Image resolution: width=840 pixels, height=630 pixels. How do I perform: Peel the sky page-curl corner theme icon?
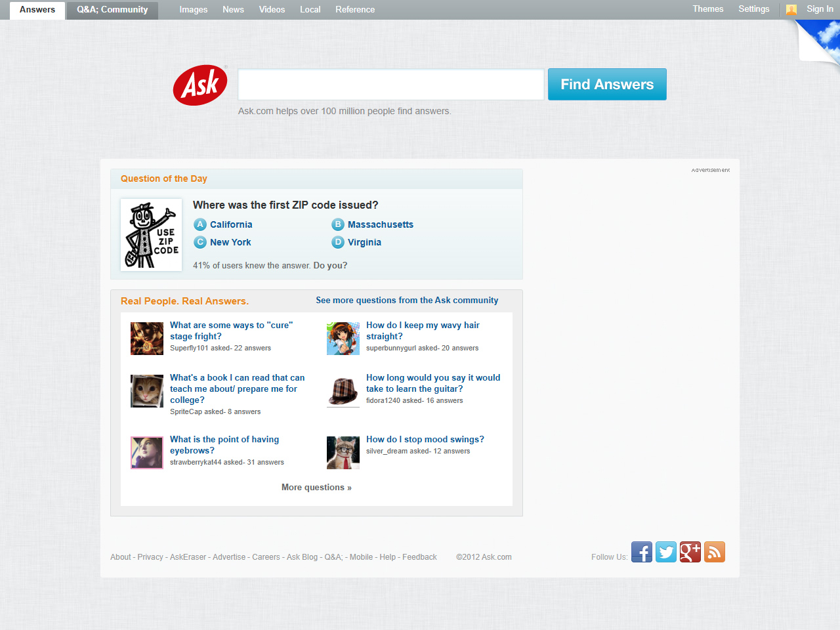pos(820,41)
